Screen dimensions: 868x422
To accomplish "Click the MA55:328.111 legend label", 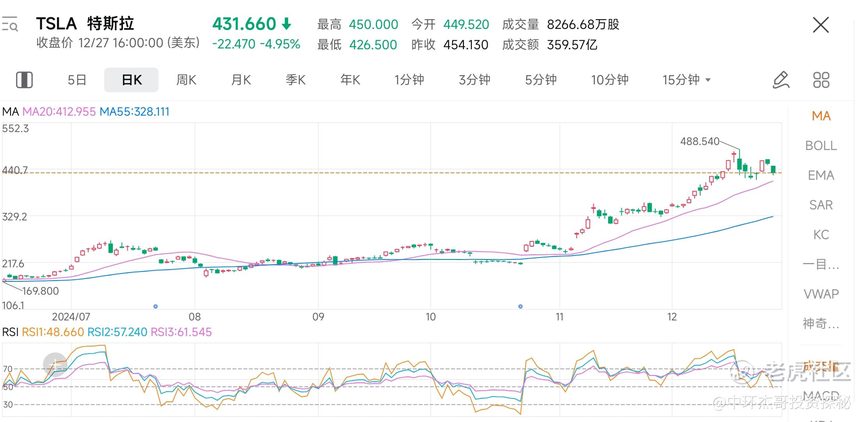I will click(135, 112).
